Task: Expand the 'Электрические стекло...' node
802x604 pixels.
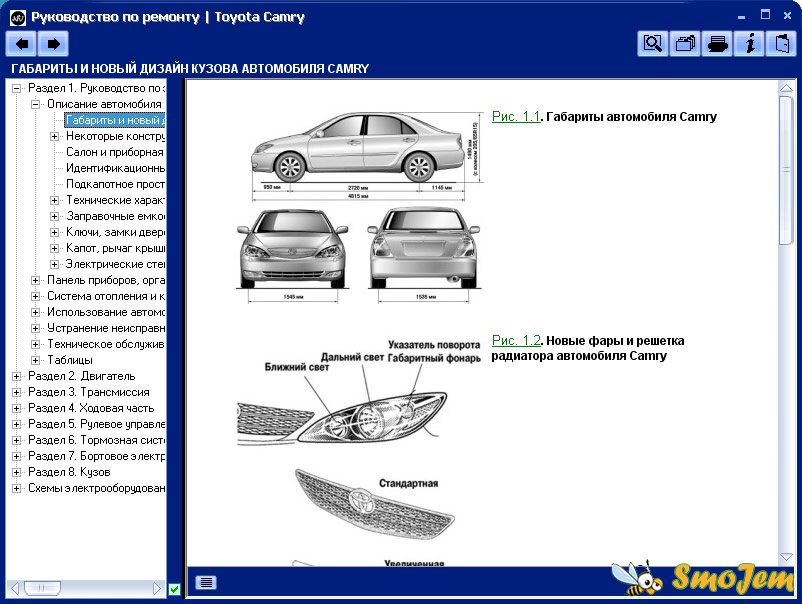Action: click(x=54, y=264)
